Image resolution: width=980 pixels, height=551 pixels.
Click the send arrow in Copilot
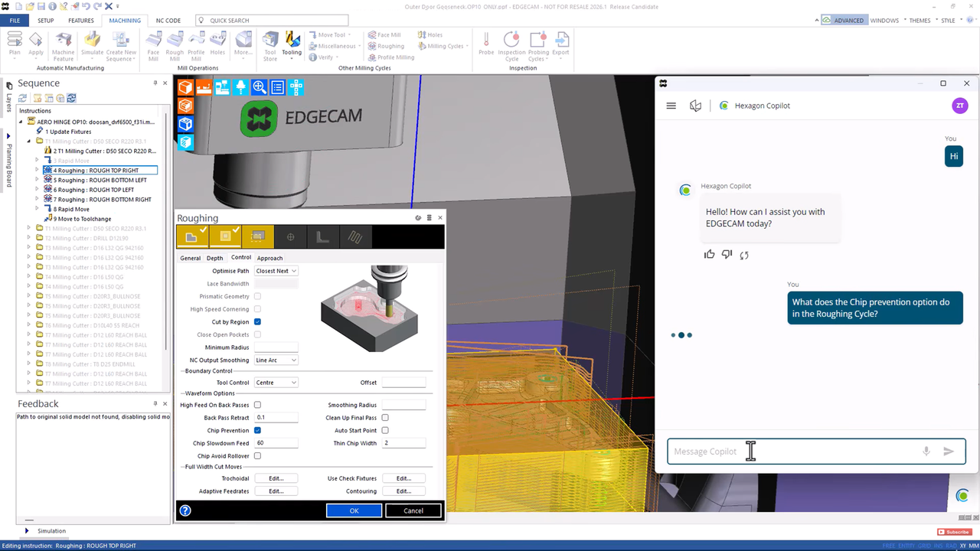(x=949, y=452)
